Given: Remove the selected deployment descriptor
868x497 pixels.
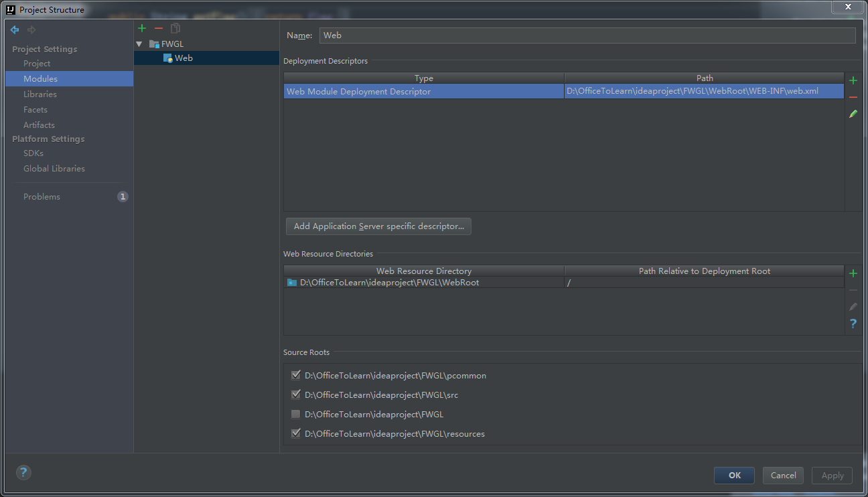Looking at the screenshot, I should point(853,97).
